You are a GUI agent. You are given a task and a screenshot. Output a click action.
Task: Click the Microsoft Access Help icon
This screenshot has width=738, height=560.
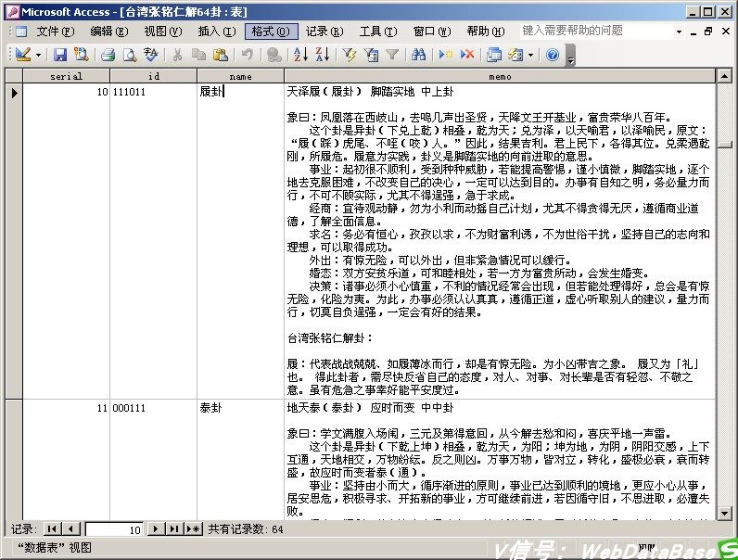coord(553,55)
